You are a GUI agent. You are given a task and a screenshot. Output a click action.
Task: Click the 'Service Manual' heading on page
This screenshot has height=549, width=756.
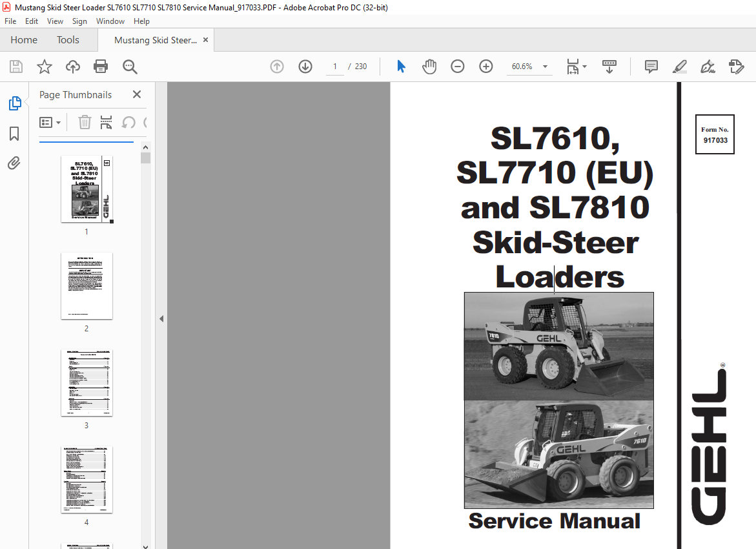pyautogui.click(x=555, y=521)
